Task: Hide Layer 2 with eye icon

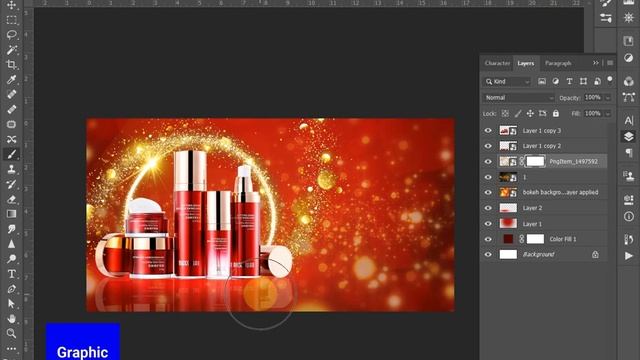Action: (x=488, y=208)
